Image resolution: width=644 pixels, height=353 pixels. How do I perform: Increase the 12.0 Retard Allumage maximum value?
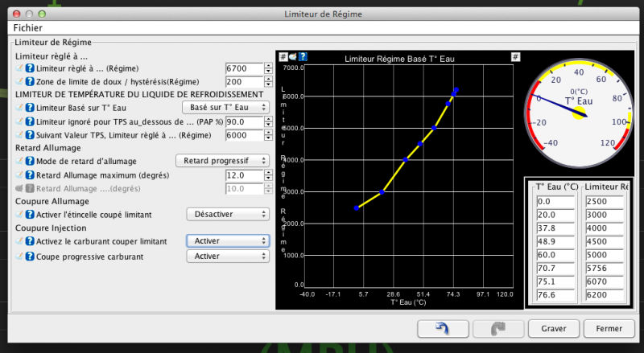(268, 172)
